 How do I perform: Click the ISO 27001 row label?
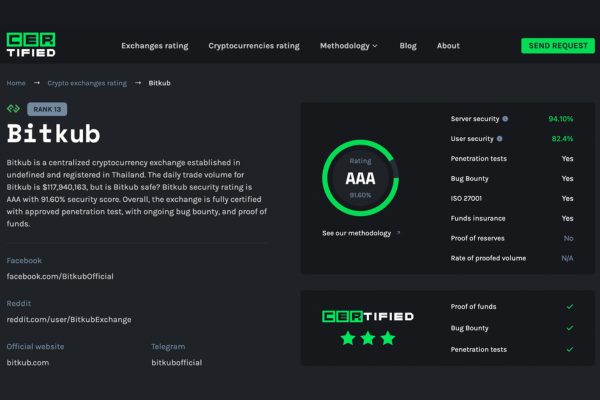pos(466,198)
